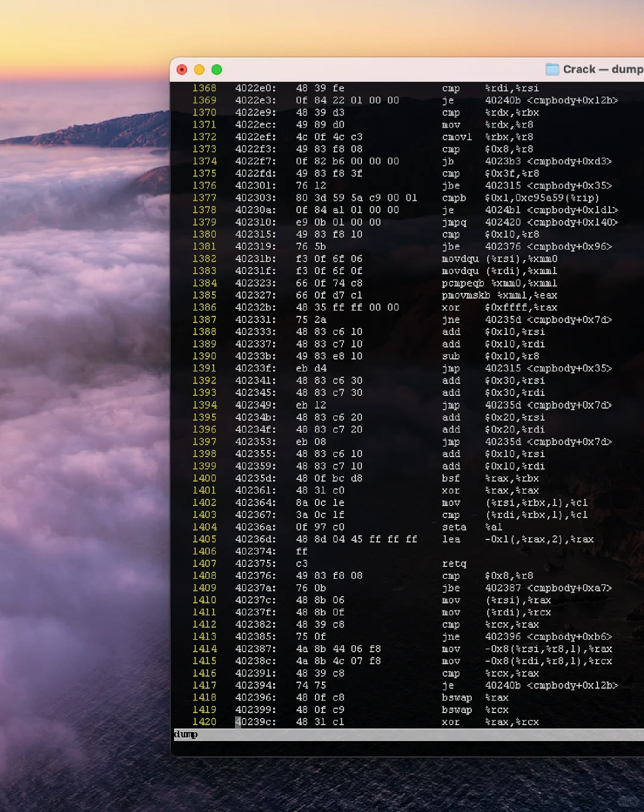This screenshot has width=644, height=812.
Task: Click the green zoom window button
Action: pyautogui.click(x=216, y=70)
